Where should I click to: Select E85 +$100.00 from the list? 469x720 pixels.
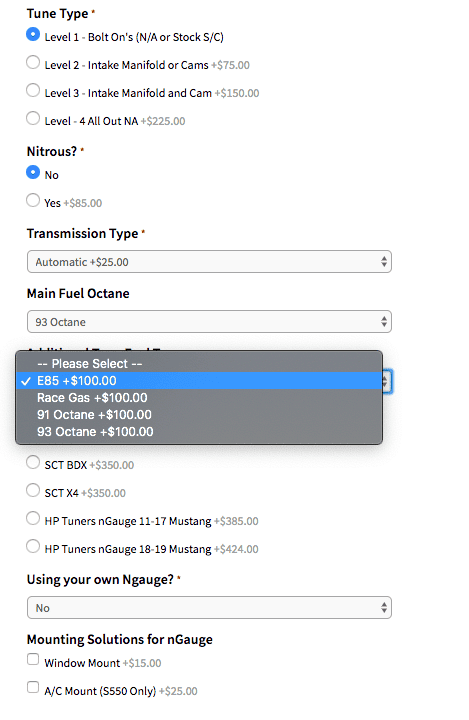[x=199, y=381]
